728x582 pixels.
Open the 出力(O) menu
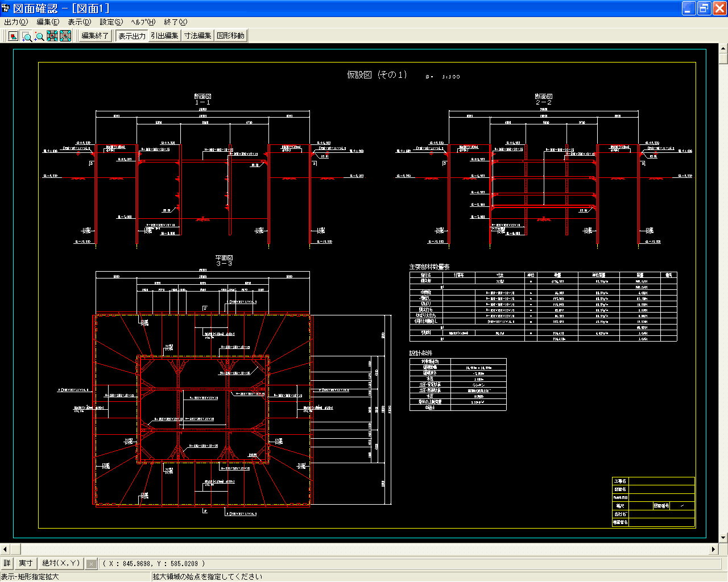16,22
